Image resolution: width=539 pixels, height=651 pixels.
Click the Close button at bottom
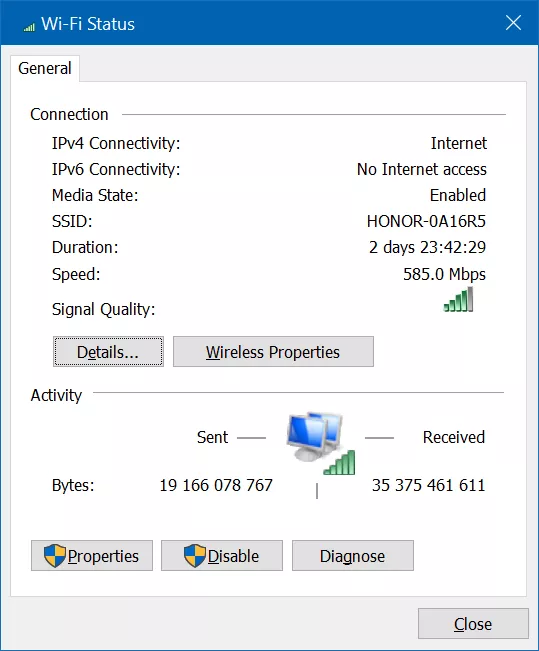click(x=473, y=624)
